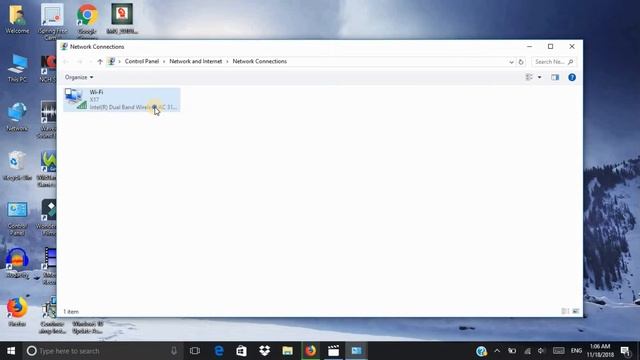This screenshot has height=360, width=640.
Task: Toggle the preview pane button
Action: click(x=555, y=77)
